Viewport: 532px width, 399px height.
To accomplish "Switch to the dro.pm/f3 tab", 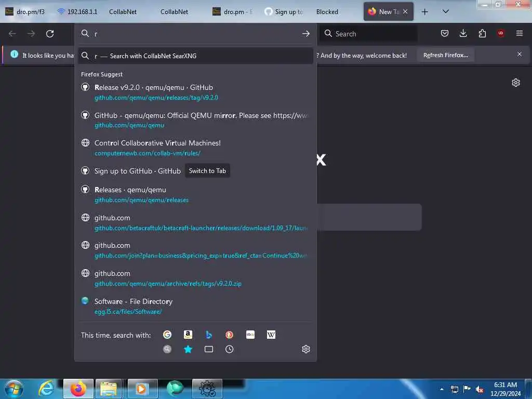I will [x=25, y=12].
